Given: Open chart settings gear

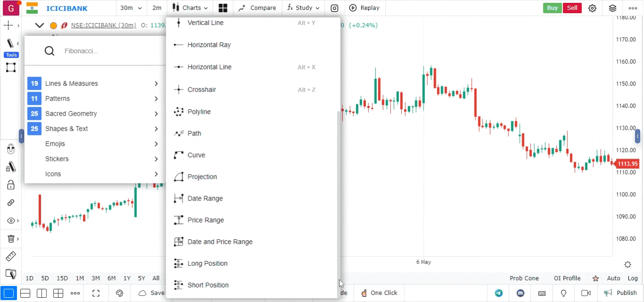Looking at the screenshot, I should (x=592, y=8).
